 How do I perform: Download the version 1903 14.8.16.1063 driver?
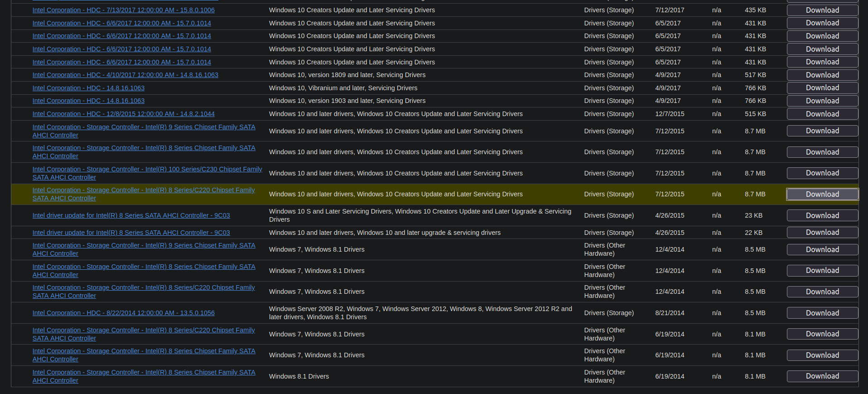[822, 101]
